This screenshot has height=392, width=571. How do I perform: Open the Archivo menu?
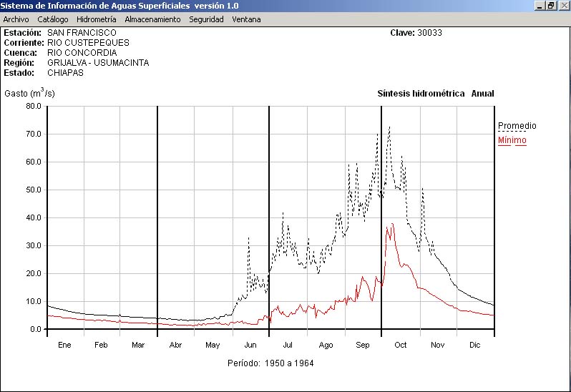[16, 19]
